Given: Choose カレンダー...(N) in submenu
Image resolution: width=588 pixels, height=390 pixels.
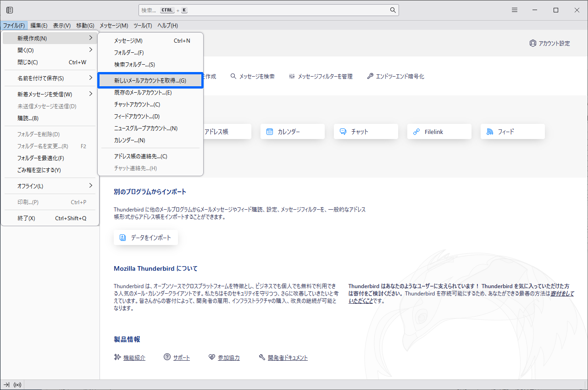Looking at the screenshot, I should coord(150,140).
